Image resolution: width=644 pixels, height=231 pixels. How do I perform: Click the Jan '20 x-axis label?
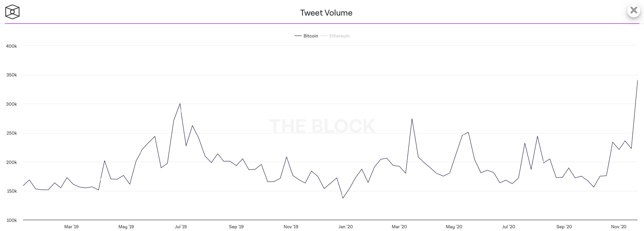click(x=345, y=227)
